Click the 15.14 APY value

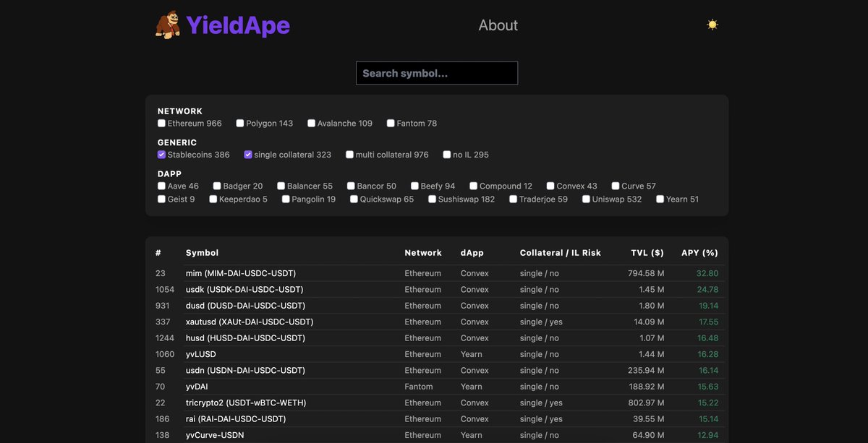coord(708,419)
